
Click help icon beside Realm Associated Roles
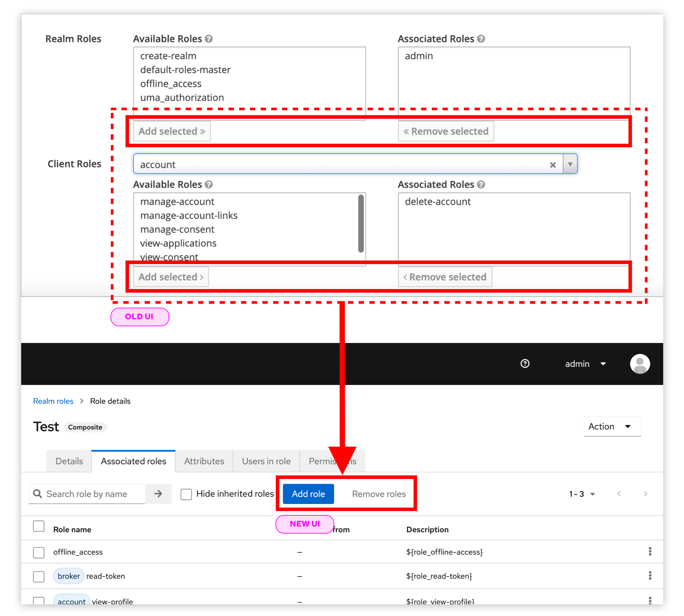pos(481,39)
